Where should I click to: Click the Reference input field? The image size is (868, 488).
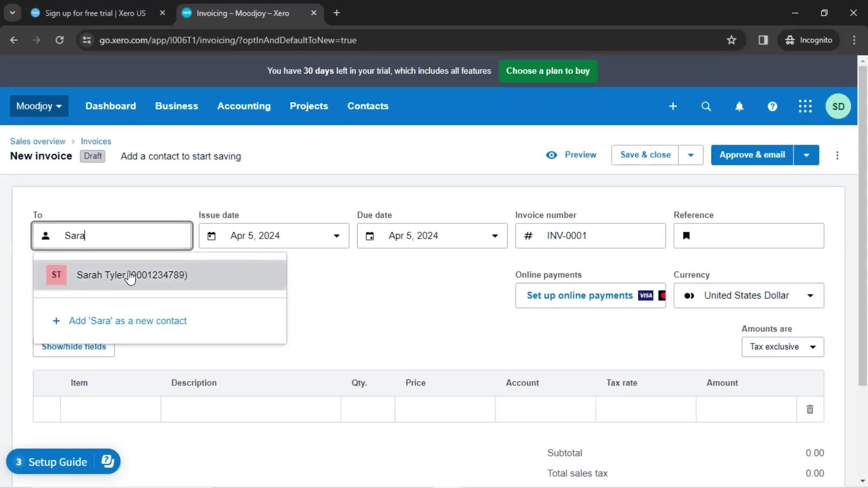[x=749, y=236]
